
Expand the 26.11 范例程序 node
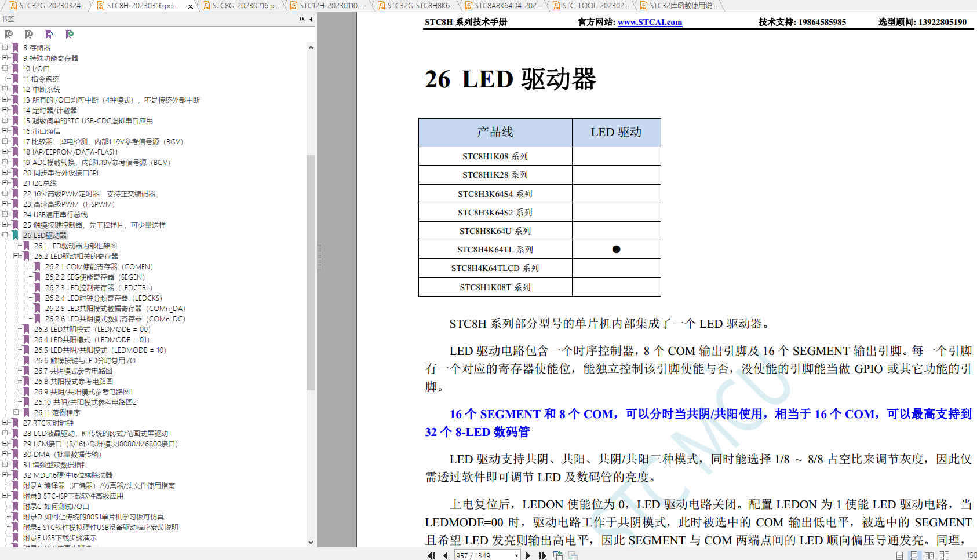point(16,412)
